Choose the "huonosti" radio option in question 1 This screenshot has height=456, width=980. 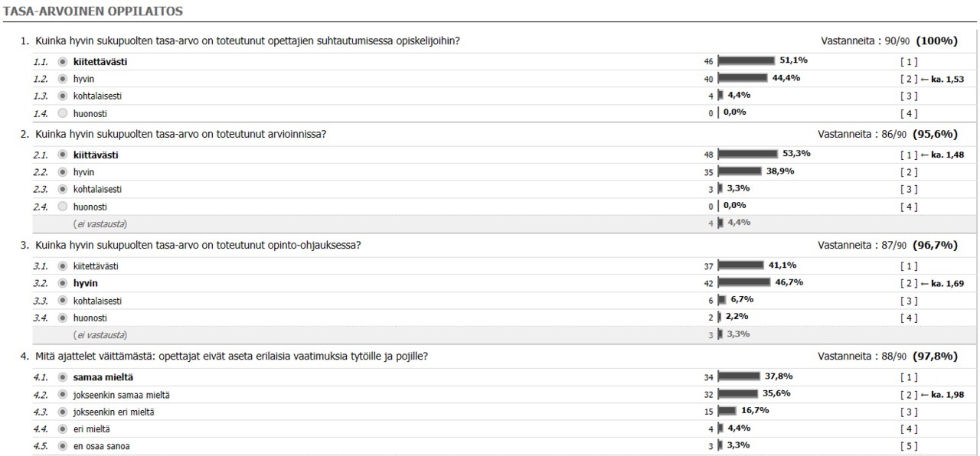(63, 113)
